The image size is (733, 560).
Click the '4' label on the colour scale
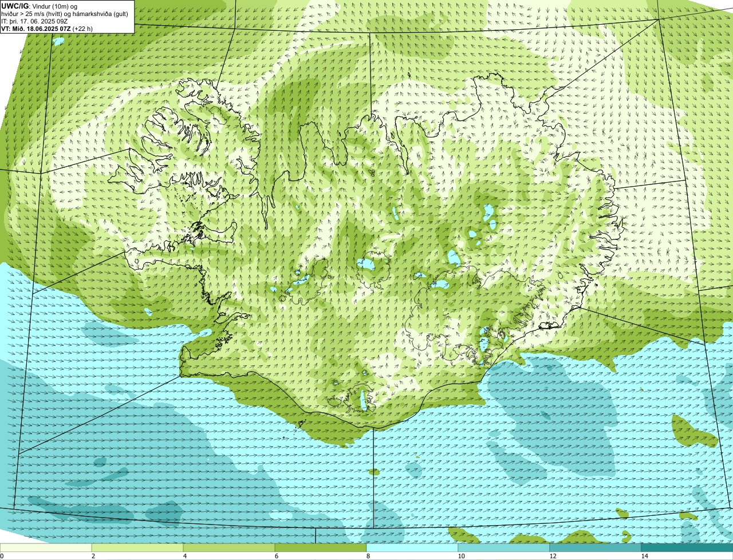pyautogui.click(x=184, y=556)
